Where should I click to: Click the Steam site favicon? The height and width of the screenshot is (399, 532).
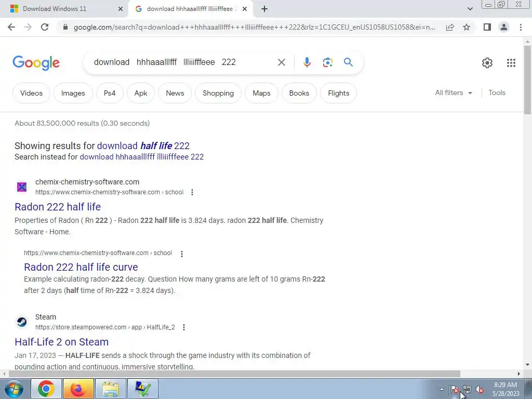[x=22, y=322]
